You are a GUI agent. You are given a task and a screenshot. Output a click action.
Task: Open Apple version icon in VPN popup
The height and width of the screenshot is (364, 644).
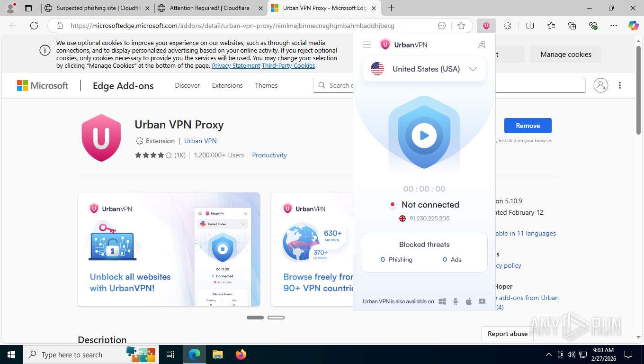pos(469,301)
